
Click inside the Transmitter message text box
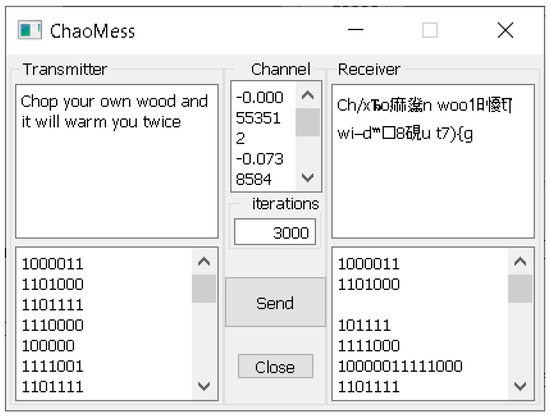117,161
